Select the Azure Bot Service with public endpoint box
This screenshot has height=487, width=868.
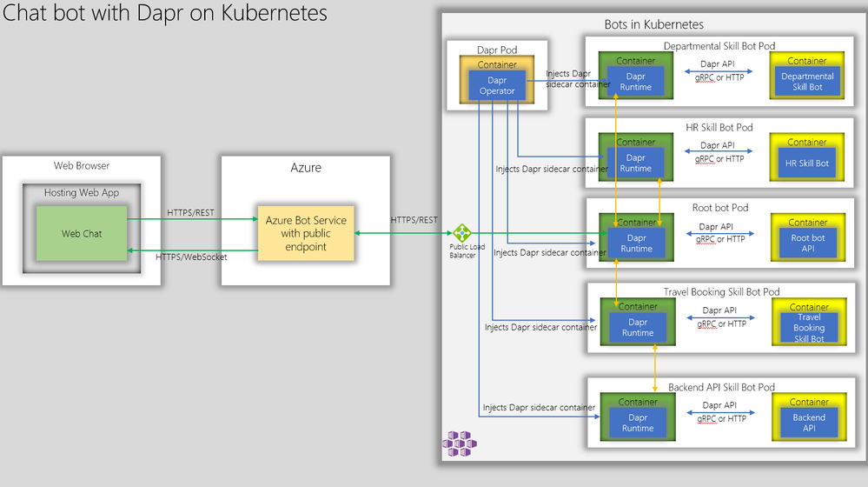(x=306, y=233)
